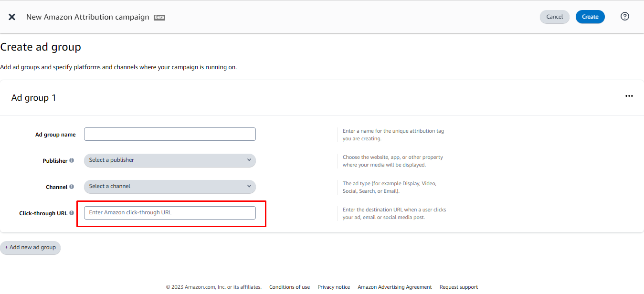Click the Cancel button
The image size is (644, 294).
coord(555,17)
